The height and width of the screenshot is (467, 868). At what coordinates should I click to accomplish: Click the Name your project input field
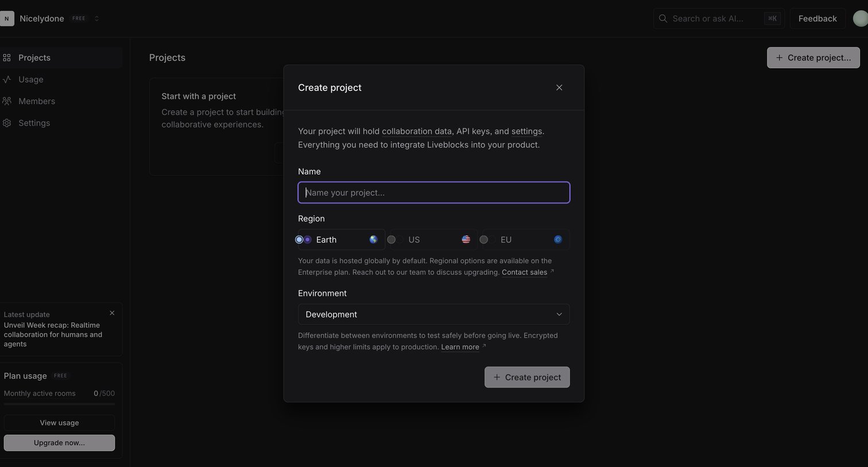tap(434, 193)
